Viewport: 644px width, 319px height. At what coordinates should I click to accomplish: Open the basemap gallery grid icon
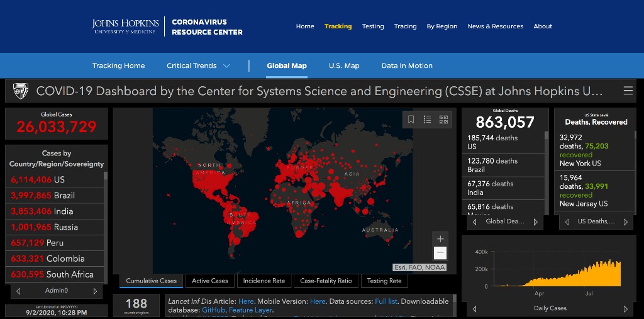click(443, 120)
